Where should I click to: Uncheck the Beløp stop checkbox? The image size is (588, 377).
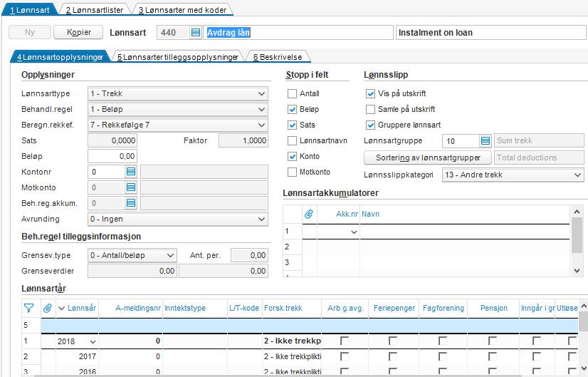[292, 109]
